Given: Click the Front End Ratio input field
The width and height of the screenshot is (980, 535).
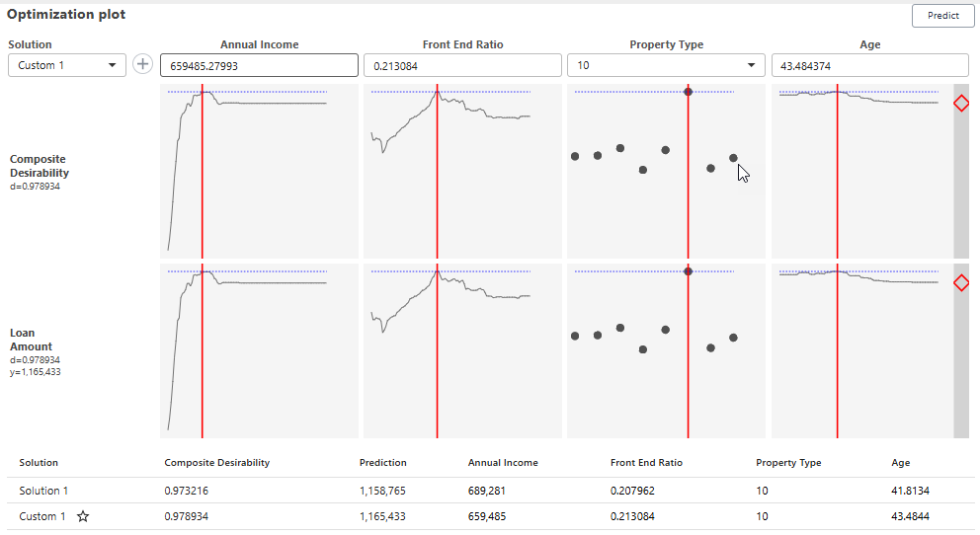Looking at the screenshot, I should pyautogui.click(x=461, y=65).
